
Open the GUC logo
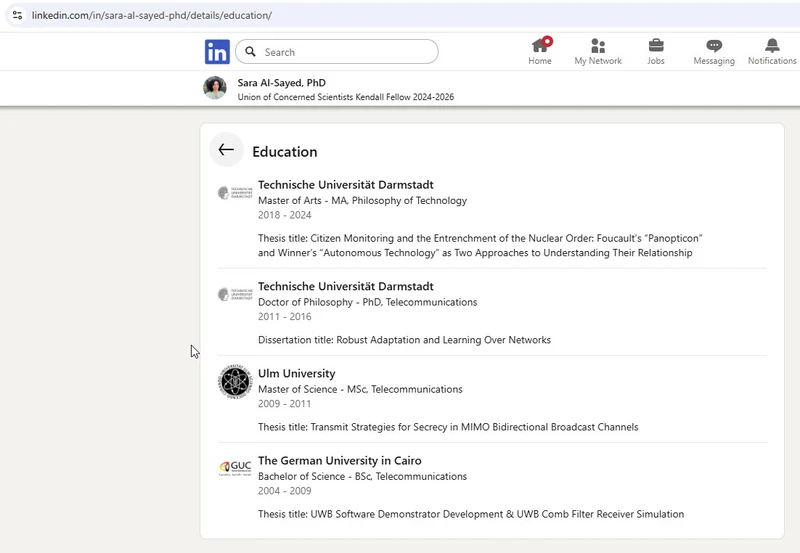tap(235, 468)
